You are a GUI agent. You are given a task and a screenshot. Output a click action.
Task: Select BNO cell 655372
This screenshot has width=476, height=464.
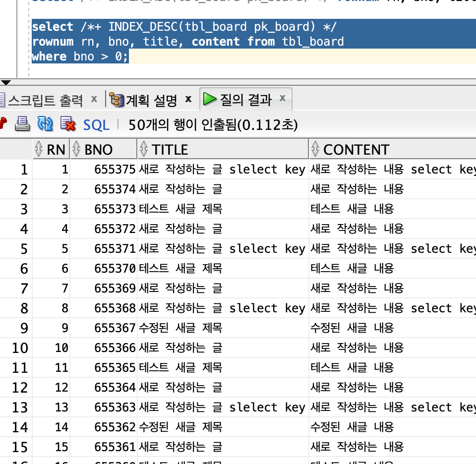[x=104, y=229]
